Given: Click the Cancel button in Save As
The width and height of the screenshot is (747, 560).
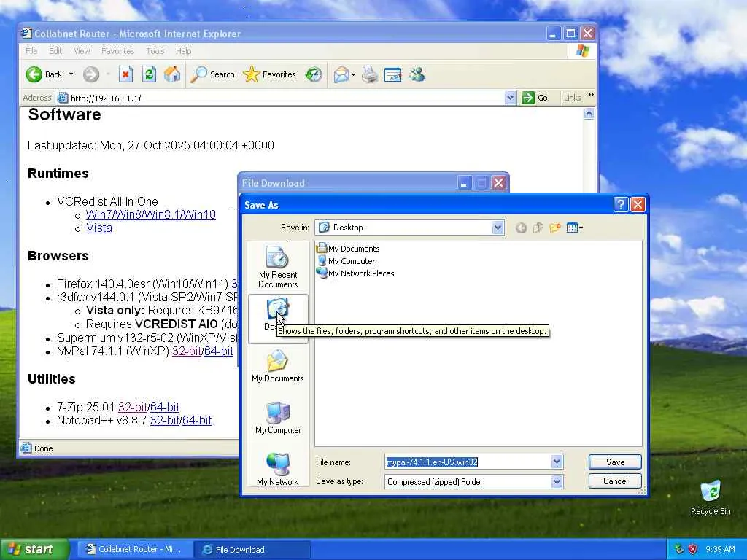Looking at the screenshot, I should pyautogui.click(x=615, y=481).
